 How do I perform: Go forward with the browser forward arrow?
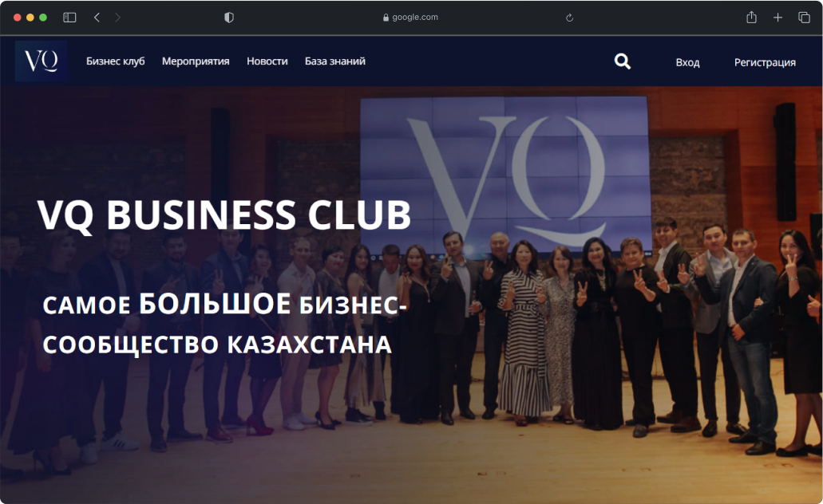click(117, 18)
